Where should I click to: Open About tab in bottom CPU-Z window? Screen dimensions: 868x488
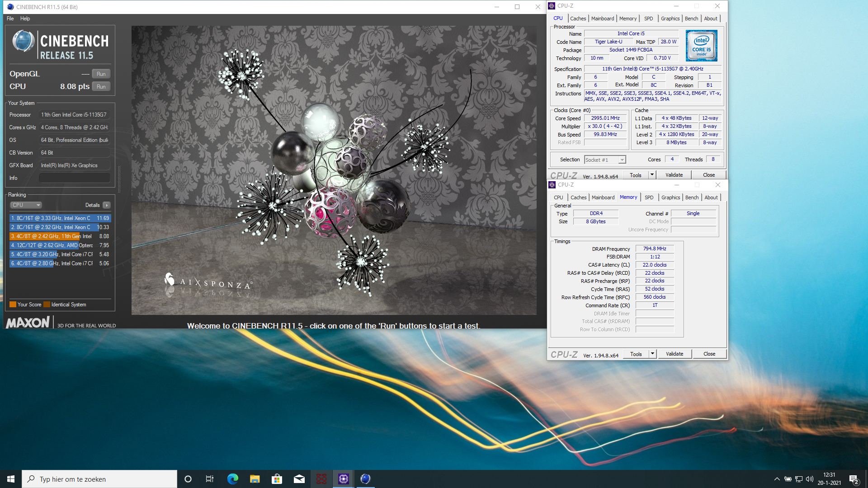[711, 197]
